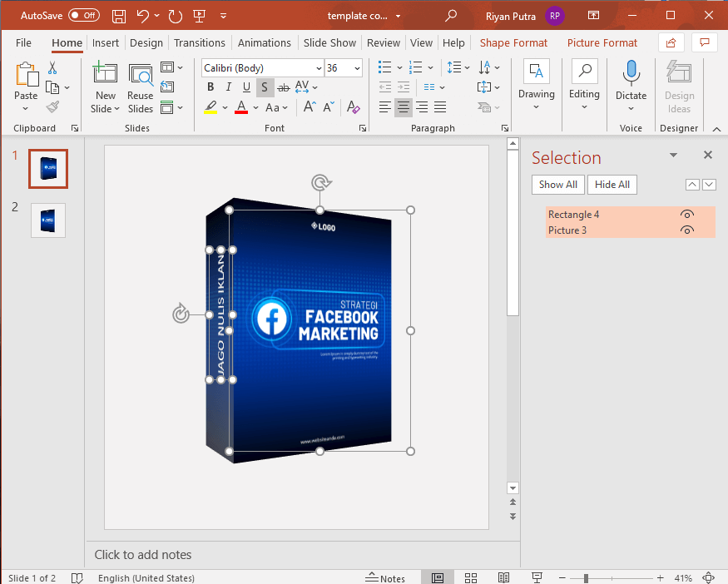Screen dimensions: 728x584
Task: Hide Picture 3 using eye icon
Action: [x=686, y=230]
